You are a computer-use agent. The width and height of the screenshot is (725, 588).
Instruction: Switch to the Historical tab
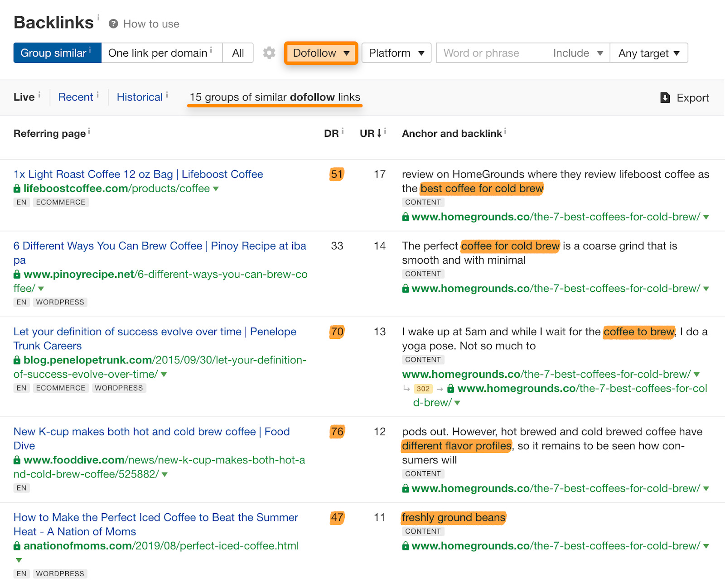click(140, 97)
